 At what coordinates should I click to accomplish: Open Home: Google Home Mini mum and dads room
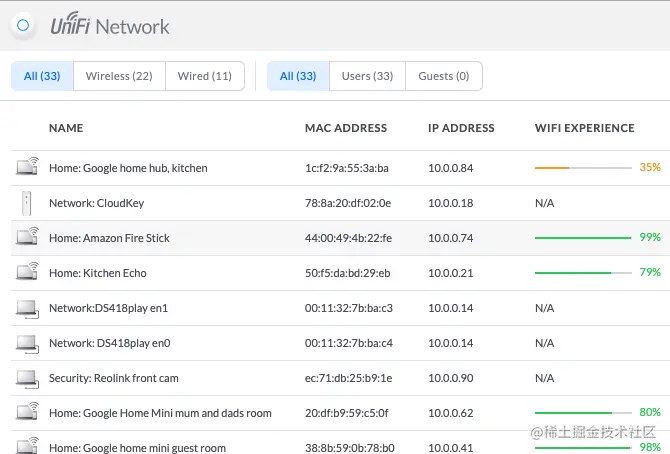click(x=160, y=413)
